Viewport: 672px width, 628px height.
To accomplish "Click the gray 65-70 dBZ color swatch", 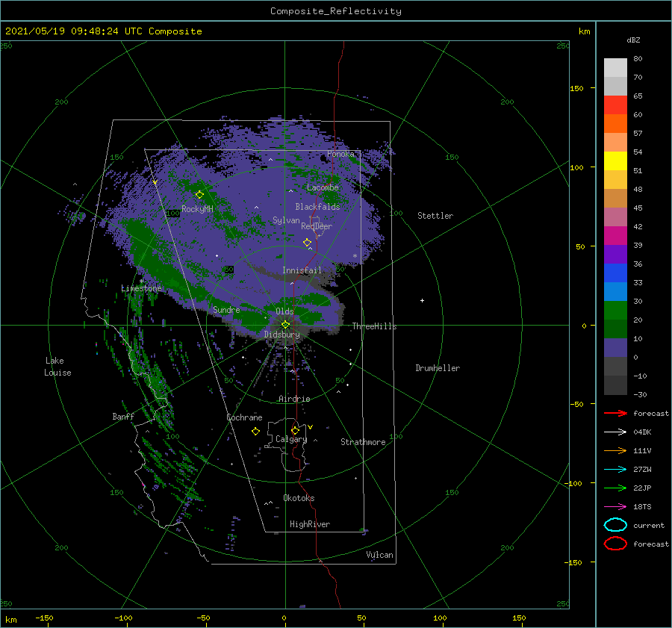I will tap(615, 86).
